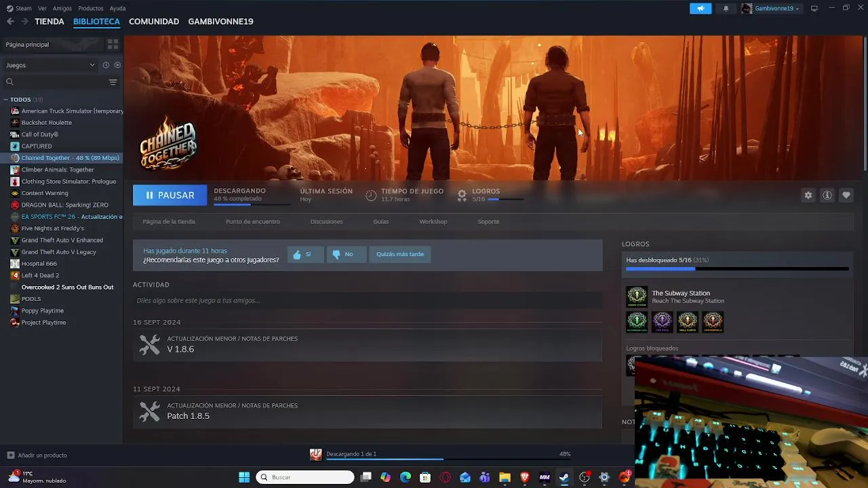Choose Quizás más tarde
Viewport: 868px width, 488px height.
400,254
